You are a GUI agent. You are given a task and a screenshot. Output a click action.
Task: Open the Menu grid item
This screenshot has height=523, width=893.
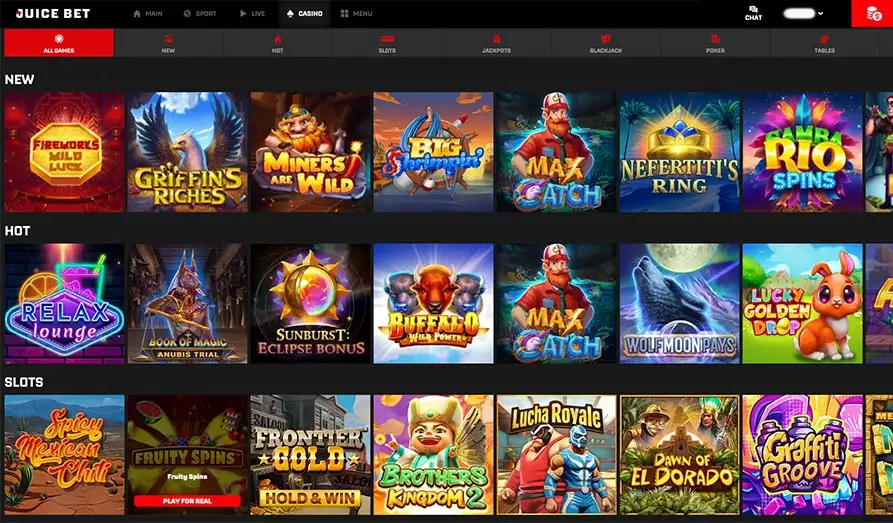click(x=357, y=14)
